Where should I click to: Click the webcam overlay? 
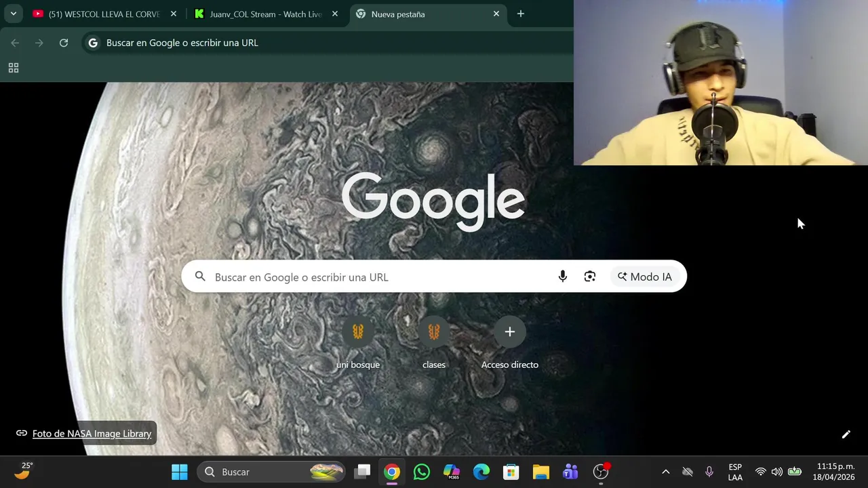[x=721, y=83]
